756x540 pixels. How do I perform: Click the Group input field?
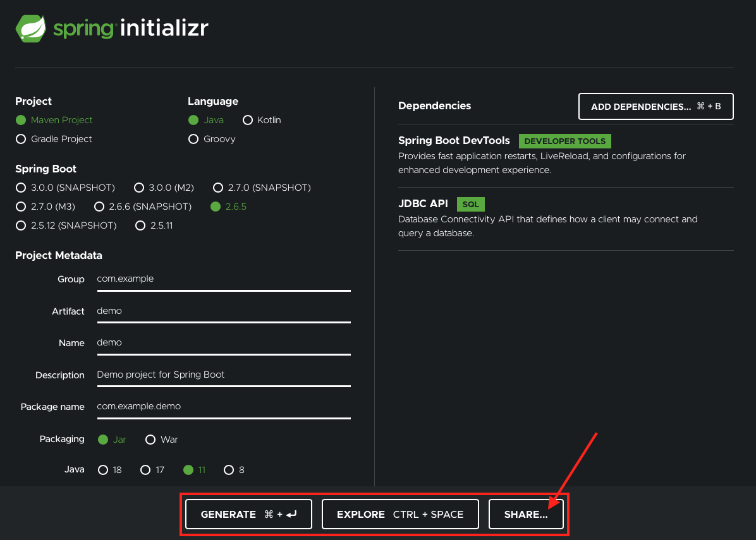(x=223, y=279)
